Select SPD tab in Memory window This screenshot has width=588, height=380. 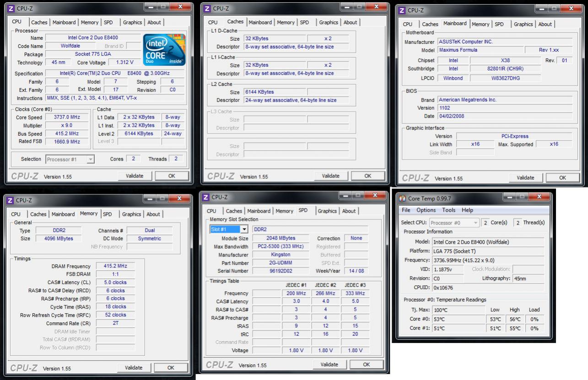pyautogui.click(x=108, y=214)
